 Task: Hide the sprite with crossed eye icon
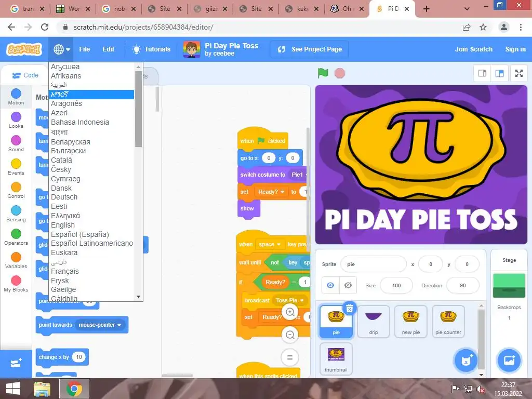(348, 285)
